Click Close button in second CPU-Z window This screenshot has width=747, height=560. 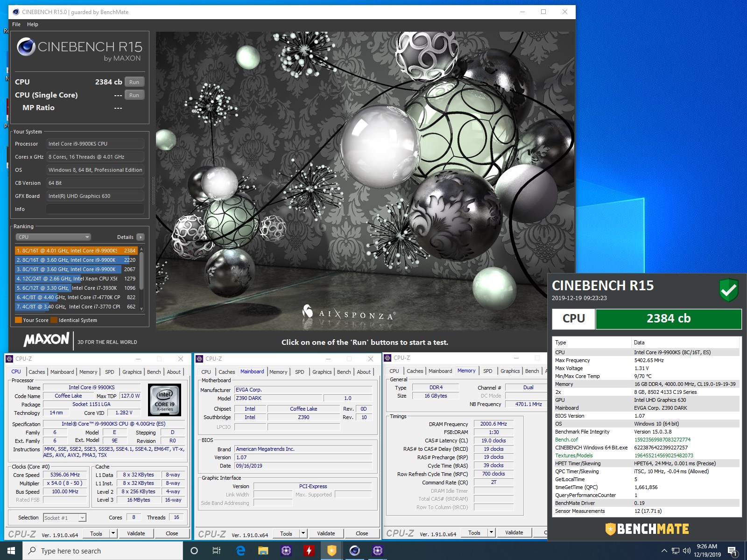[x=362, y=533]
